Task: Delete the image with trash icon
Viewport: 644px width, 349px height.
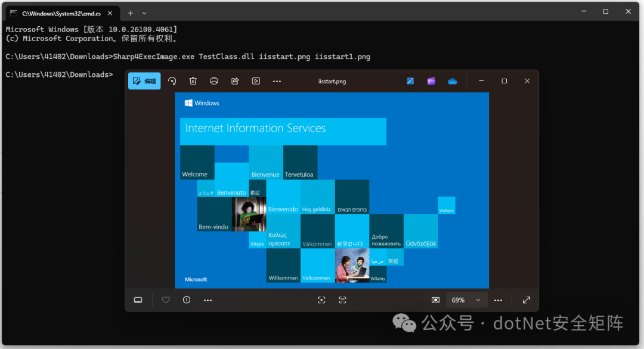Action: pyautogui.click(x=193, y=81)
